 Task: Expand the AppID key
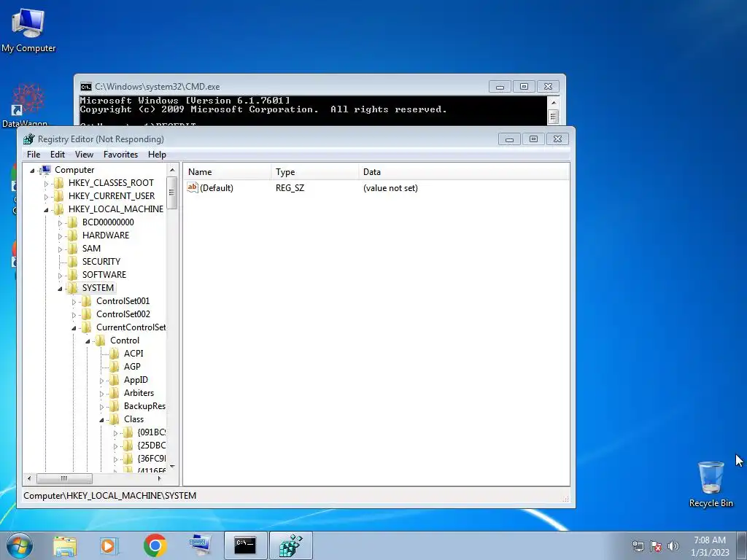coord(101,381)
